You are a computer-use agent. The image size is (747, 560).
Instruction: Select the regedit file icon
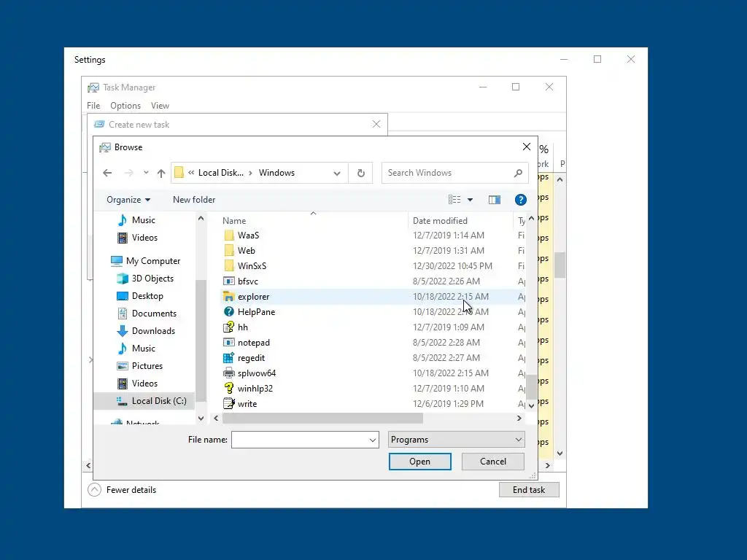(228, 357)
